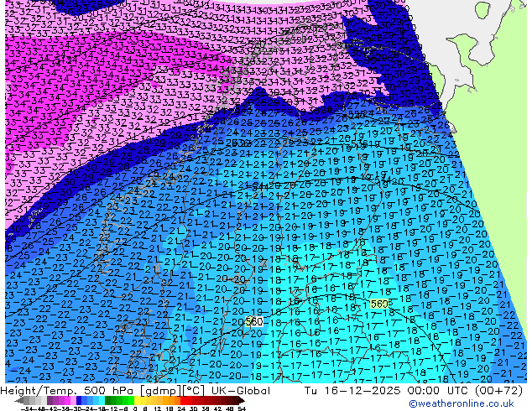Viewport: 532px width, 411px height.
Task: Click the yellow-highlighted 568 contour label
Action: point(379,304)
